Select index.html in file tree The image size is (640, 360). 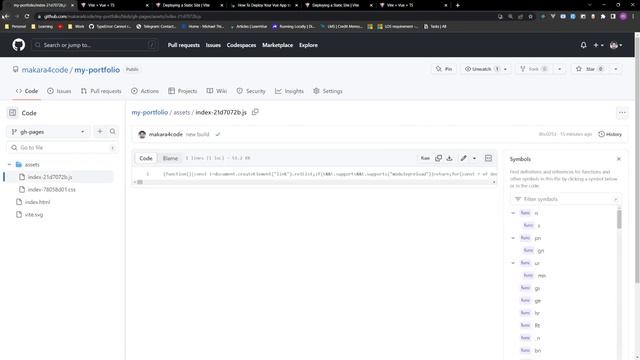[37, 202]
